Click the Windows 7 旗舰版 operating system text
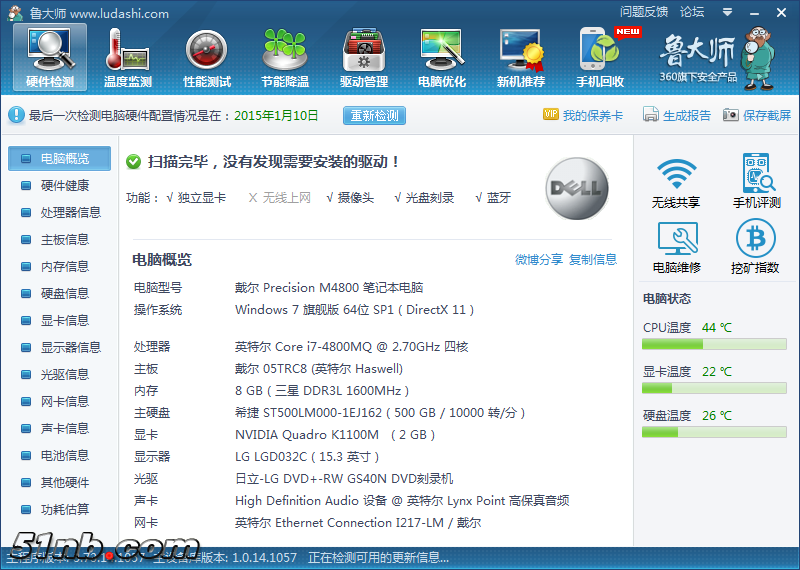This screenshot has width=800, height=570. [x=355, y=310]
